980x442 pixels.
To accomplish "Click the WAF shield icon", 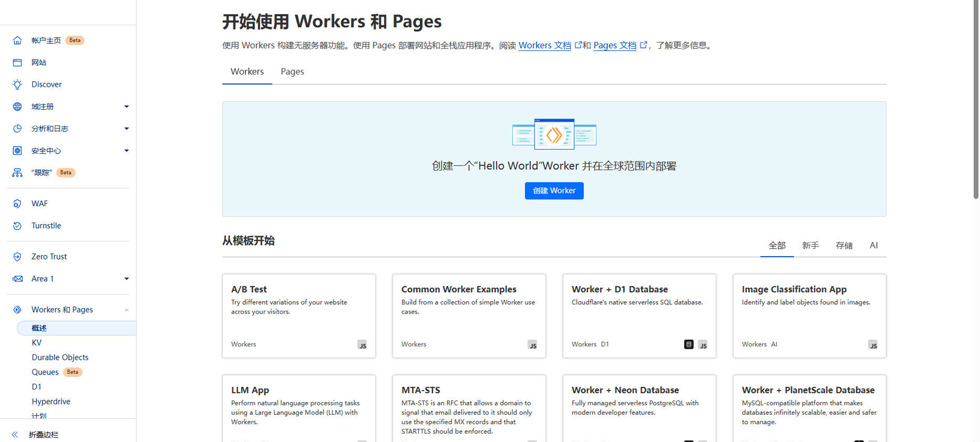I will pos(17,204).
